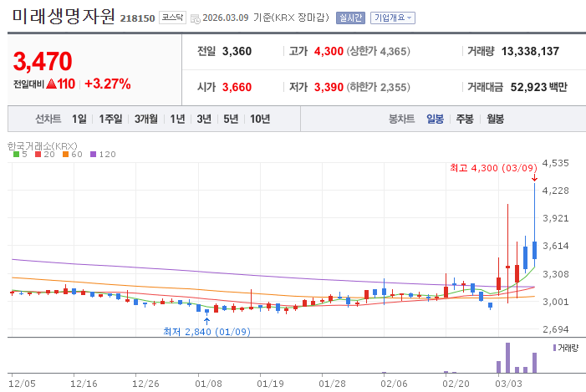Click the lower limit text 하한가 2,355
The width and height of the screenshot is (586, 392).
tap(378, 87)
